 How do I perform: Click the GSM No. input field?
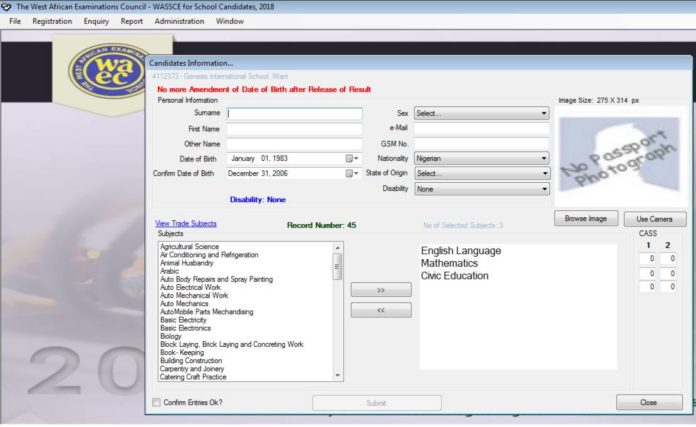click(x=482, y=143)
